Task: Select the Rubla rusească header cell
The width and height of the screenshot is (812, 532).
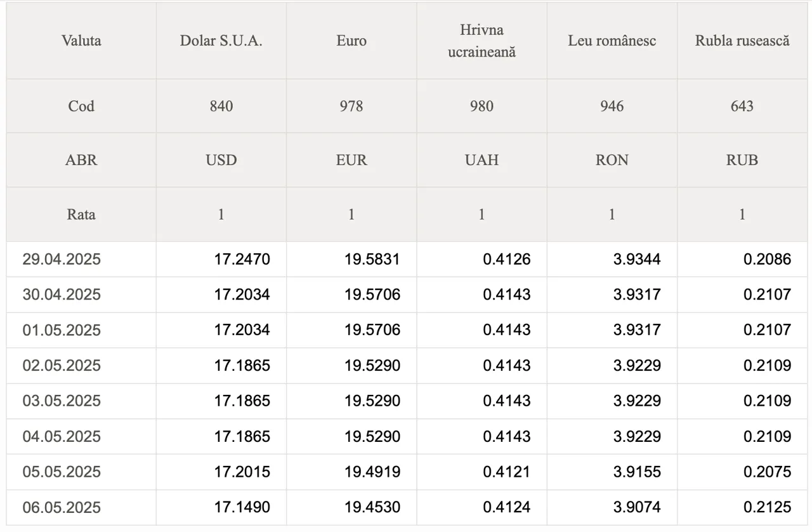Action: point(742,41)
